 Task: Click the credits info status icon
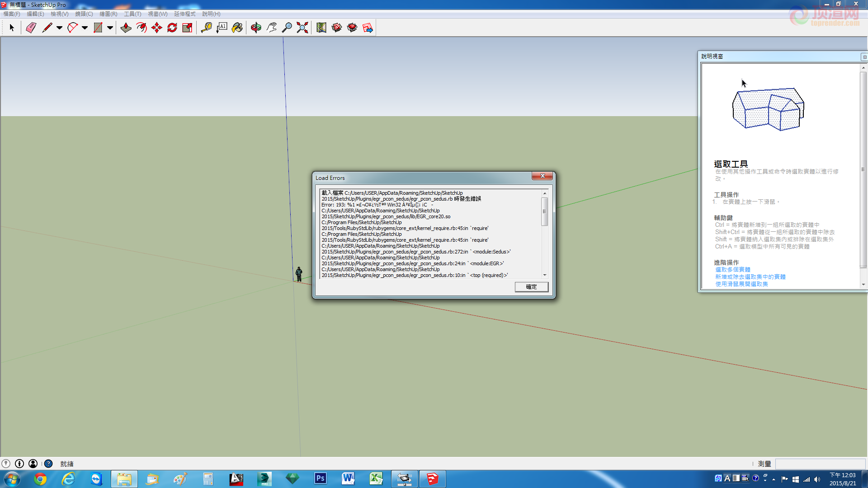pos(19,464)
